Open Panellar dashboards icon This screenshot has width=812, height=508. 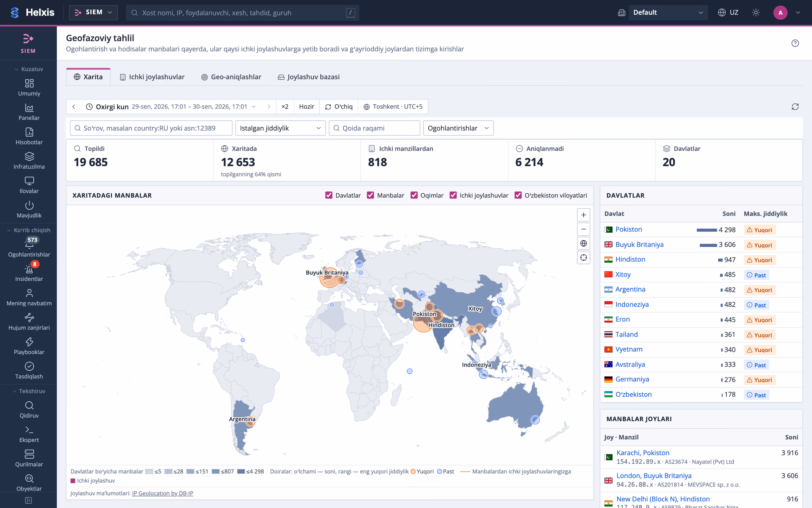pyautogui.click(x=29, y=112)
